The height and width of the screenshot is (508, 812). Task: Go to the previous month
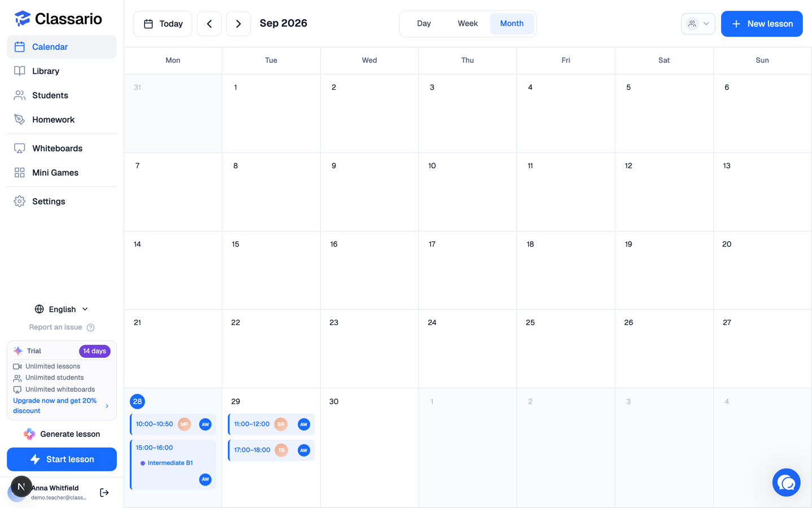[x=209, y=24]
